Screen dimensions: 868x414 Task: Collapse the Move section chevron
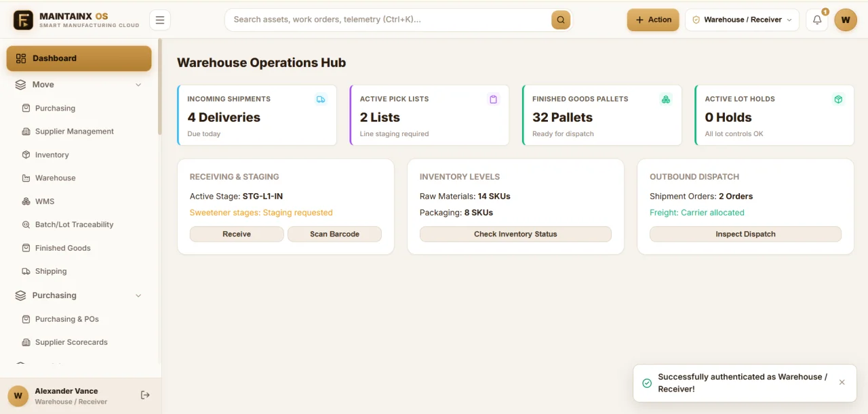[138, 85]
